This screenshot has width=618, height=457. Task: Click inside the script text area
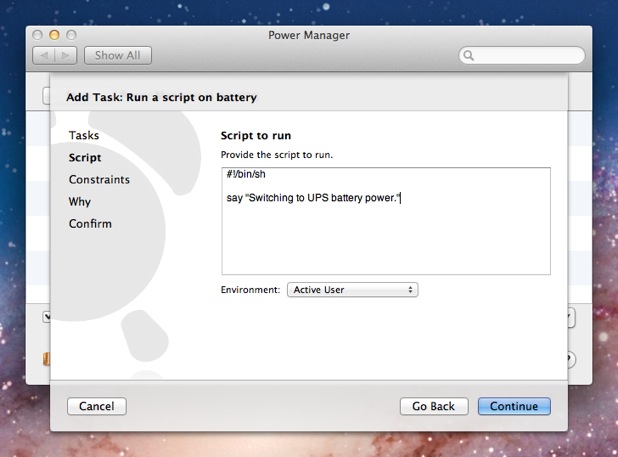[x=385, y=240]
